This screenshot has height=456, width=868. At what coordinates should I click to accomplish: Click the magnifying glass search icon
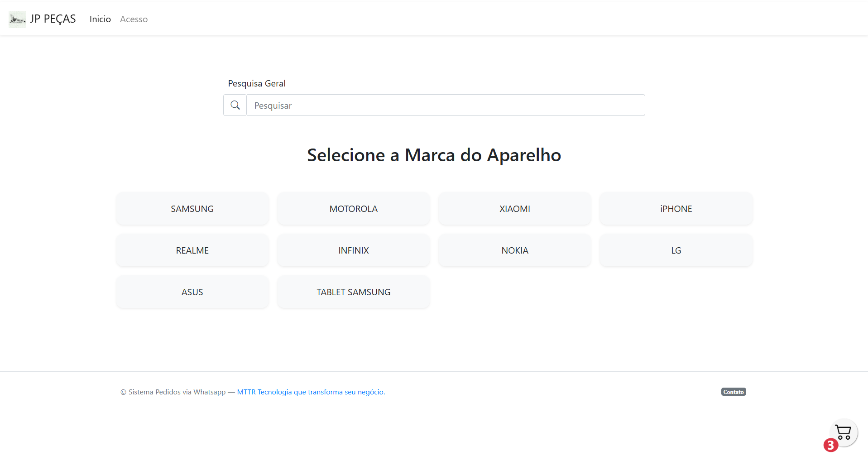pos(235,105)
